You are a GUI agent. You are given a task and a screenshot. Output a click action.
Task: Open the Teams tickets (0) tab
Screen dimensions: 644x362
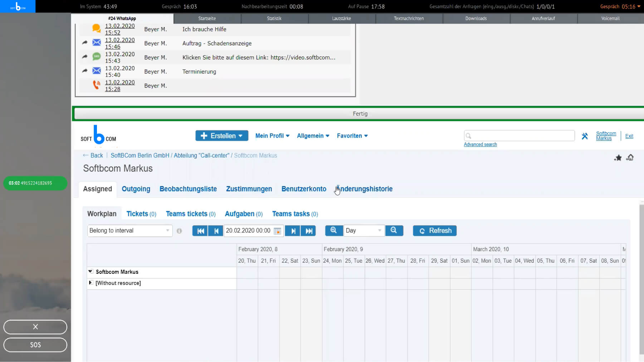pos(191,214)
